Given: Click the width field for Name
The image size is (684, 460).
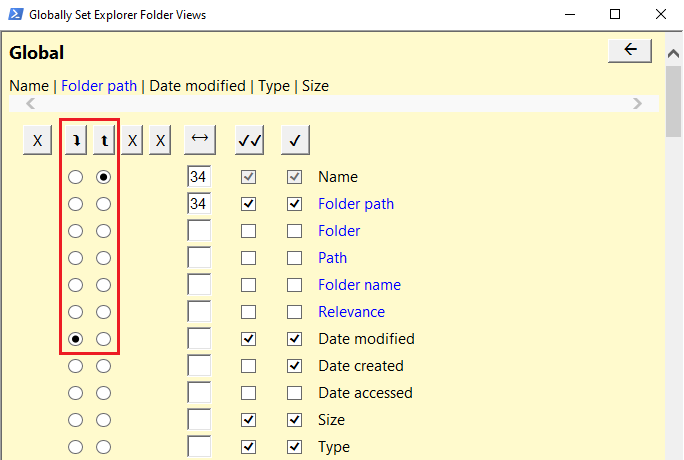Looking at the screenshot, I should pyautogui.click(x=199, y=177).
